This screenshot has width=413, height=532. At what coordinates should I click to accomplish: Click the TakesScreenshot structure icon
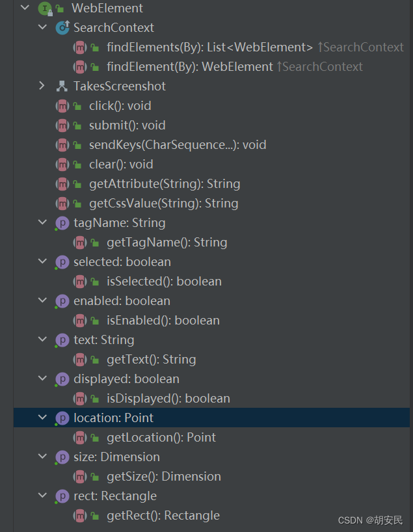pyautogui.click(x=62, y=86)
